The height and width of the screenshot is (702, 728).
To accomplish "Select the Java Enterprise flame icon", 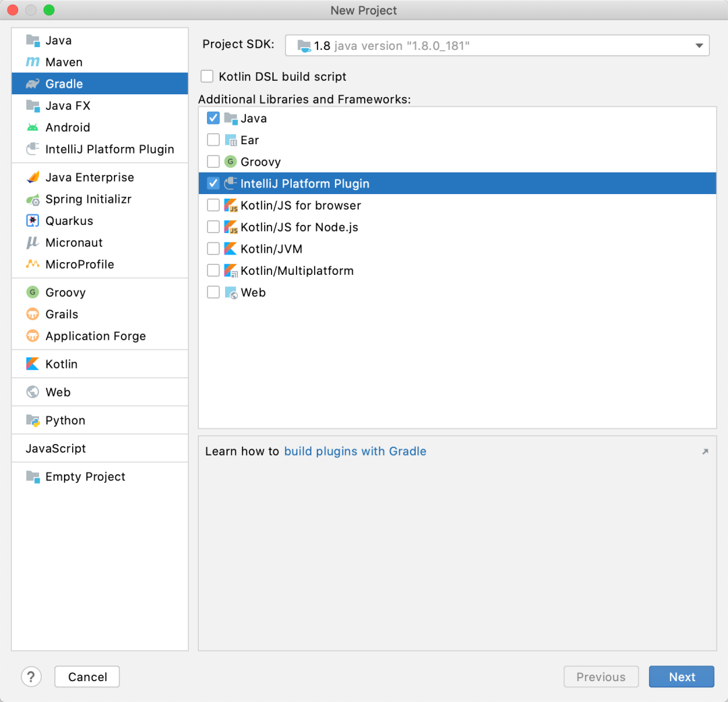I will (32, 177).
